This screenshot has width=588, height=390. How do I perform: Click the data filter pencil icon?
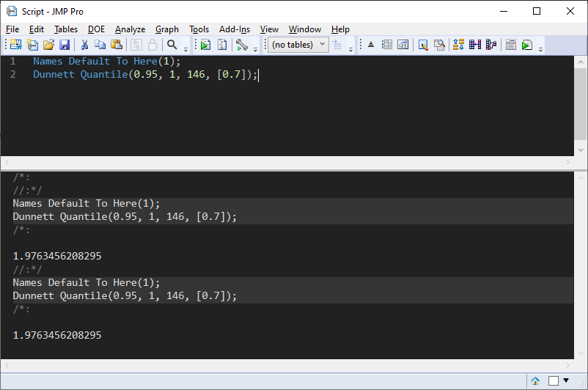tap(423, 45)
